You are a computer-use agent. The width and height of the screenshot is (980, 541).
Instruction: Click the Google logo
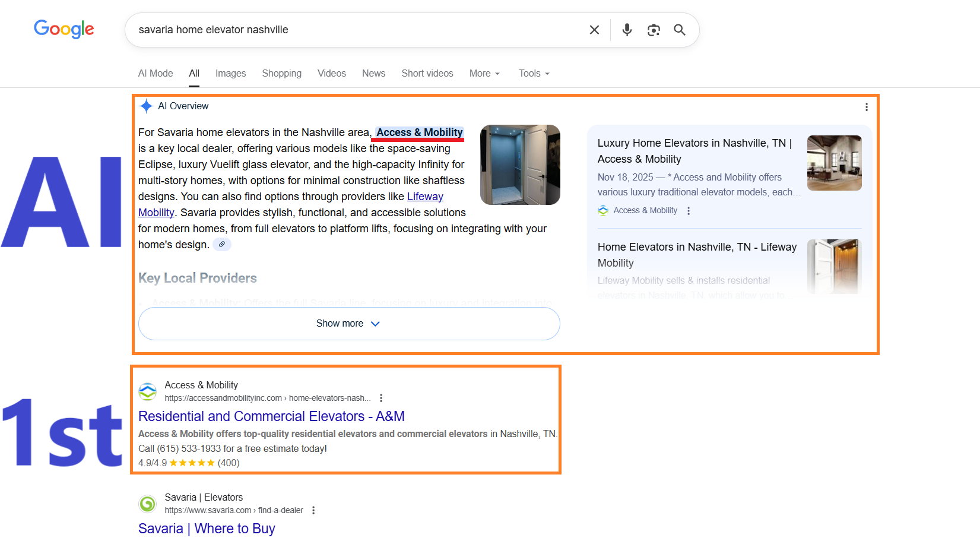[x=64, y=29]
